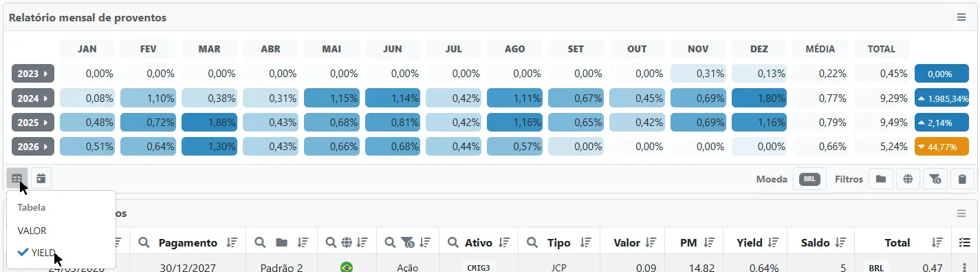
Task: Open the folder portfolio filter
Action: tap(880, 180)
